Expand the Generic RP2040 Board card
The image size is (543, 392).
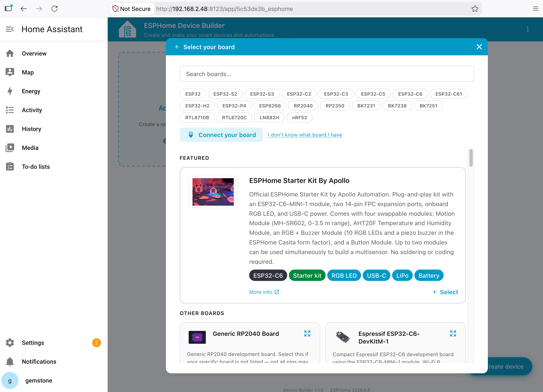(307, 333)
